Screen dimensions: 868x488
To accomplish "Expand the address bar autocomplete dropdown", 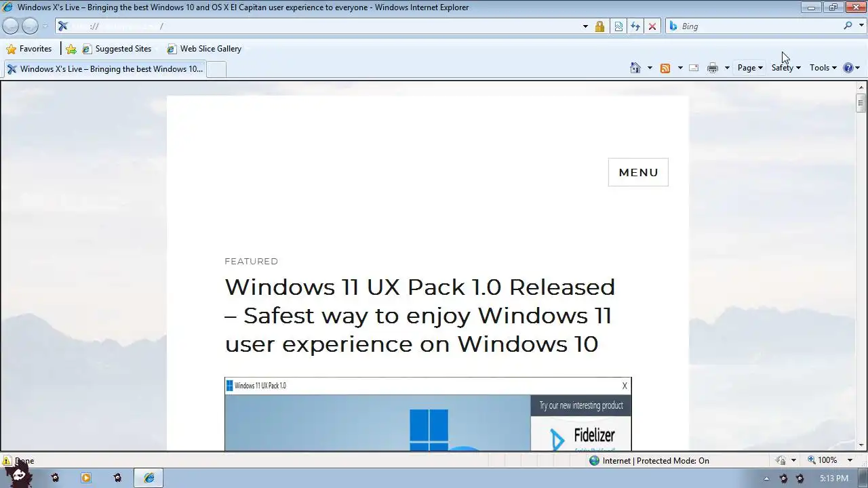I will (585, 26).
